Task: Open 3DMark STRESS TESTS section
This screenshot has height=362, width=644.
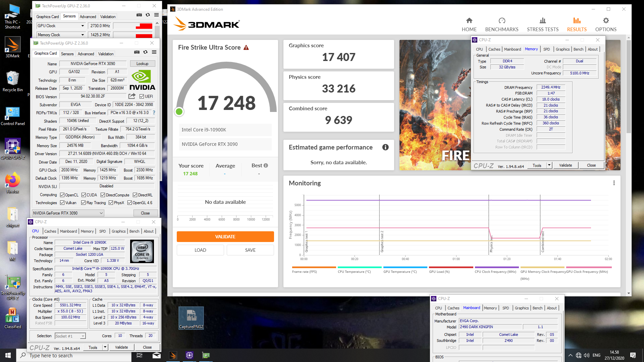Action: (543, 25)
